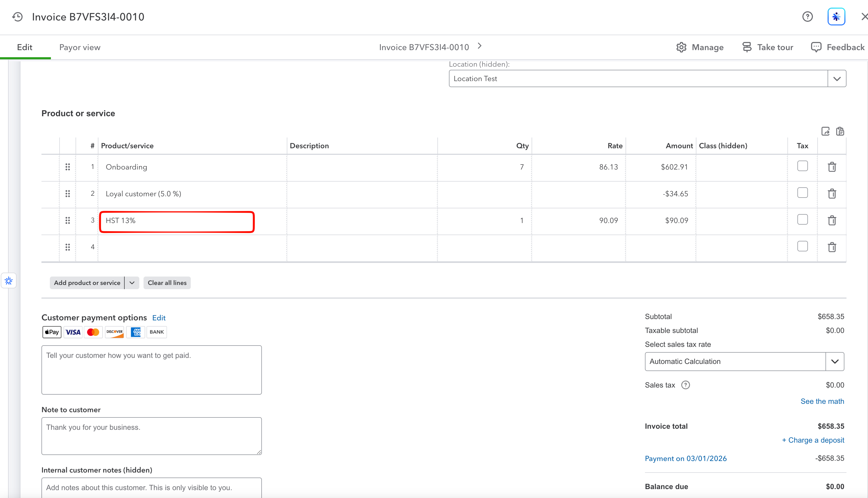Toggle Tax checkbox for Loyal customer line
This screenshot has width=868, height=498.
(802, 193)
